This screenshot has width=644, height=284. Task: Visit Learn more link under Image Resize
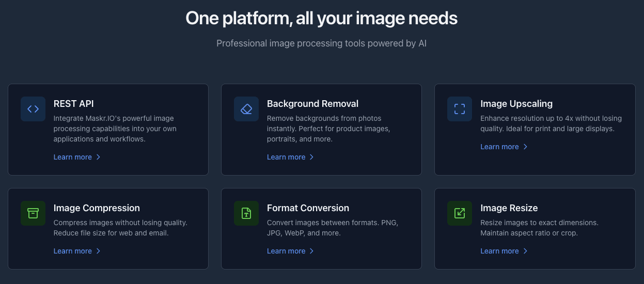[x=504, y=251]
